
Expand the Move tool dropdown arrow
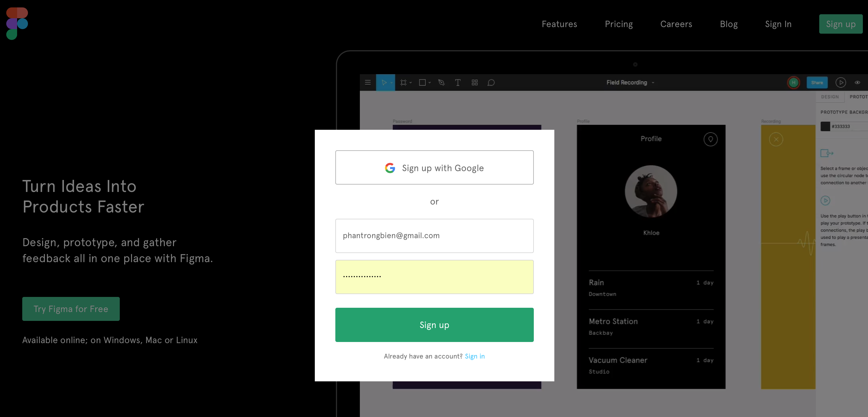pos(392,83)
